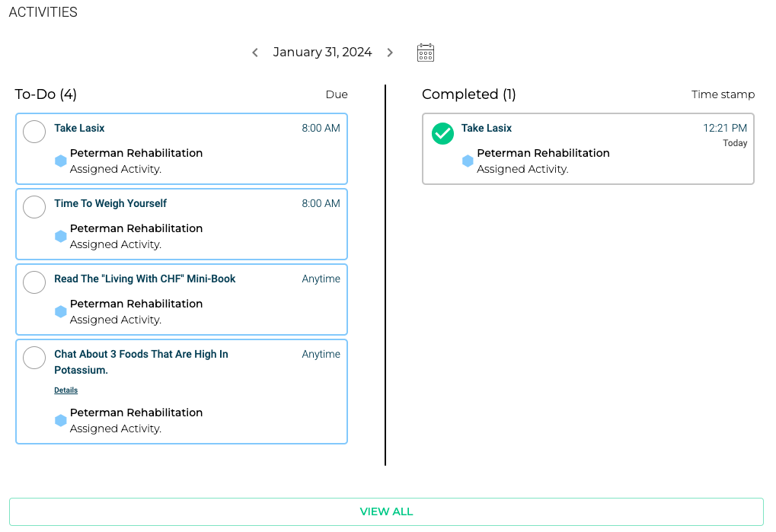
Task: Click hexagon icon in completed Take Lasix card
Action: [468, 161]
